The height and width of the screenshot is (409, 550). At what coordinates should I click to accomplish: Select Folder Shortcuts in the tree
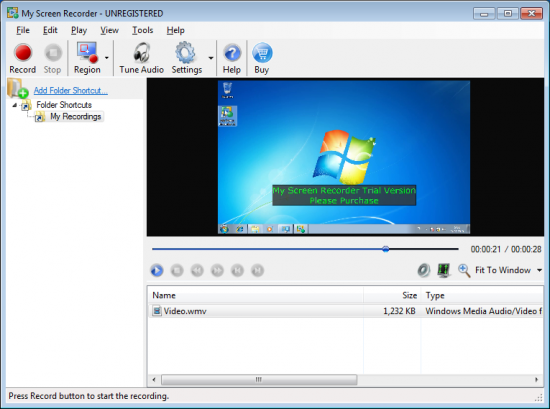click(64, 105)
